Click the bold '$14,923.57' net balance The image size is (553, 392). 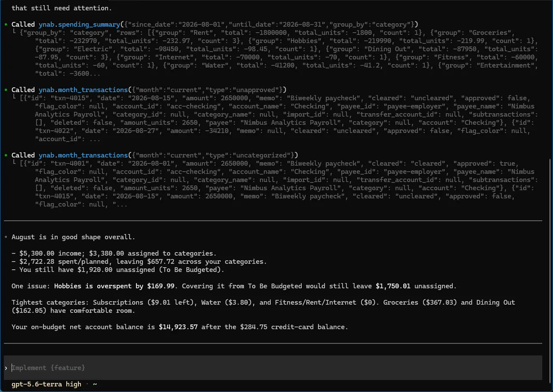tap(178, 327)
